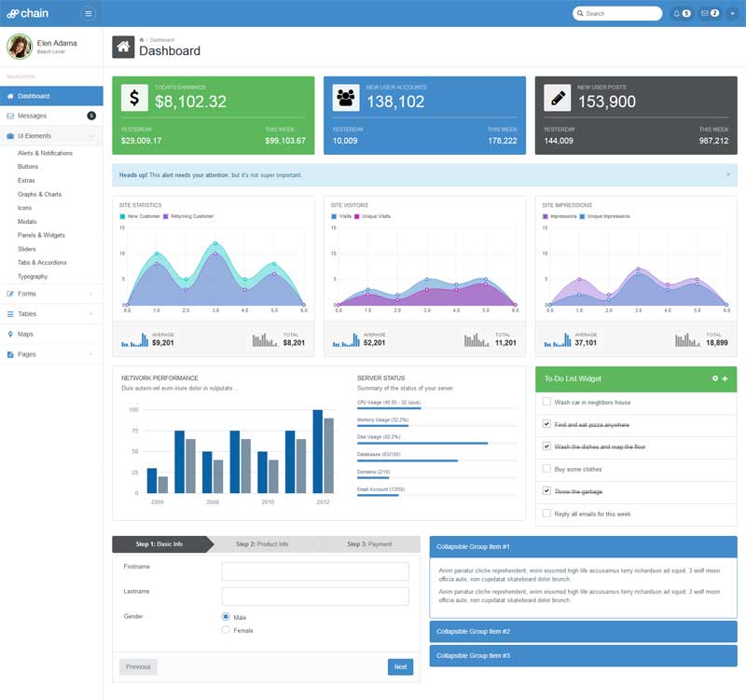Image resolution: width=746 pixels, height=700 pixels.
Task: Click the Next button in the wizard
Action: 400,666
